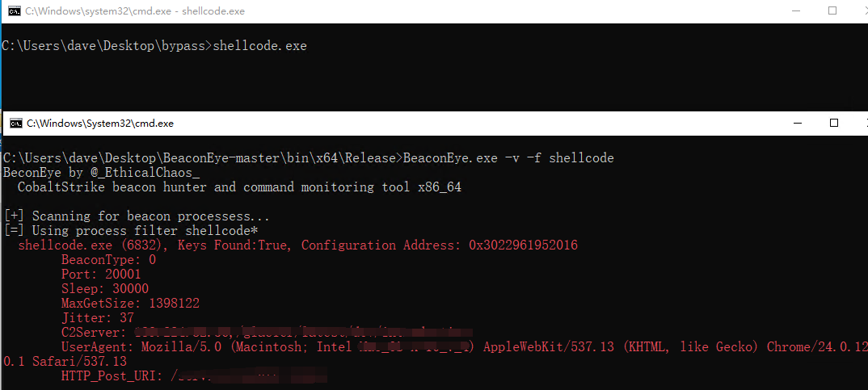Click the CobaltStrike beacon hunter description line
Image resolution: width=868 pixels, height=390 pixels.
(239, 187)
